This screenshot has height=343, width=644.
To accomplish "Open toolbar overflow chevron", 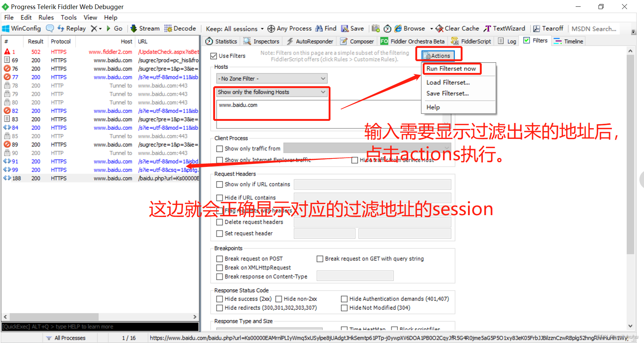I will (x=633, y=32).
